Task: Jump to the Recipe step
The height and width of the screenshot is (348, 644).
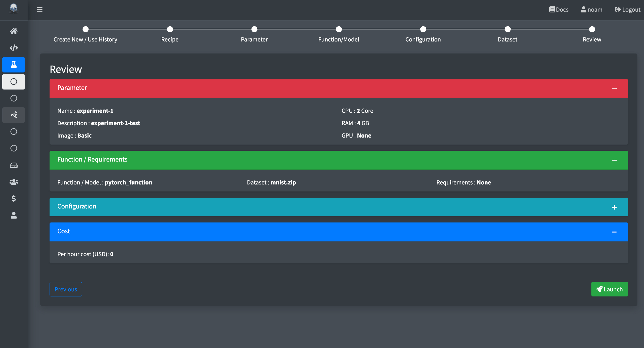Action: 170,30
